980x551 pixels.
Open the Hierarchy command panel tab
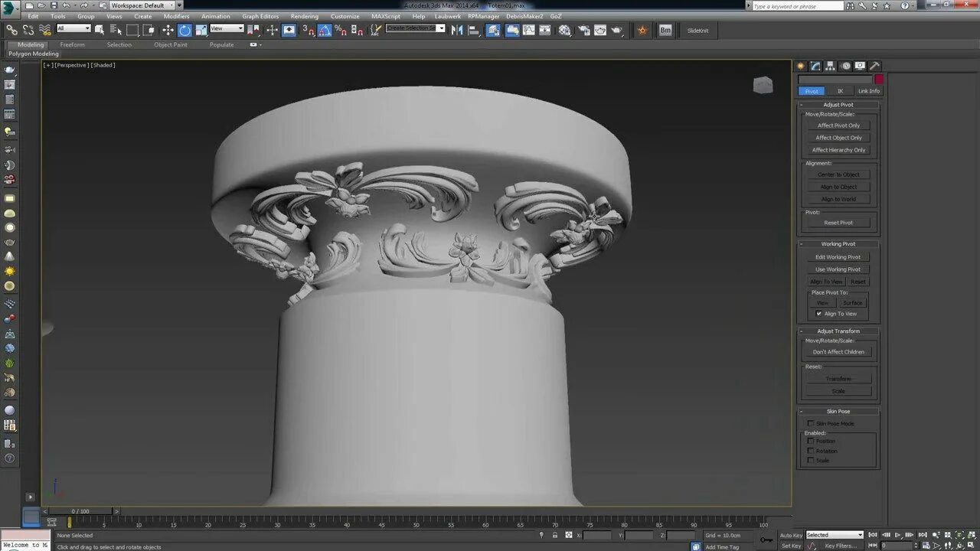[x=831, y=66]
